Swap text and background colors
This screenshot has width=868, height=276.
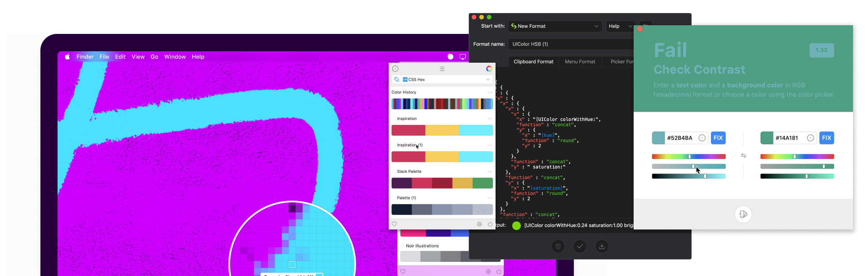[743, 156]
